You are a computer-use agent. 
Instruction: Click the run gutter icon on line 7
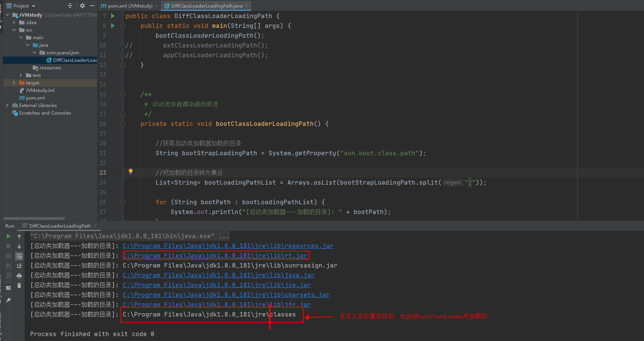coord(113,16)
